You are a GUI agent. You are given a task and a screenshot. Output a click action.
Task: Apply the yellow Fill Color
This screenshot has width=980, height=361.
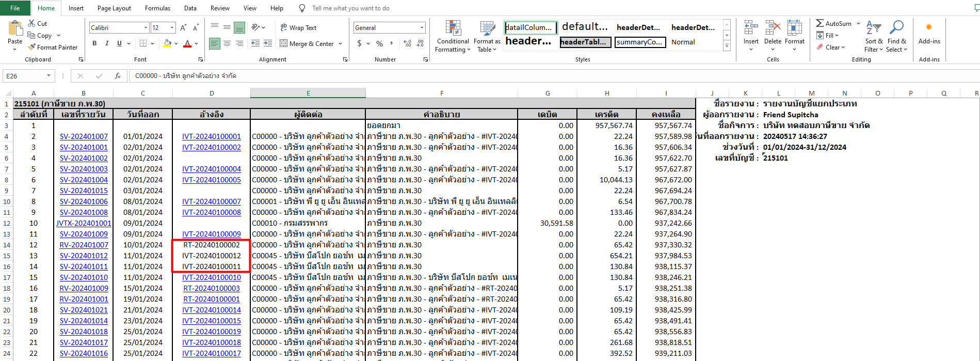(x=167, y=43)
